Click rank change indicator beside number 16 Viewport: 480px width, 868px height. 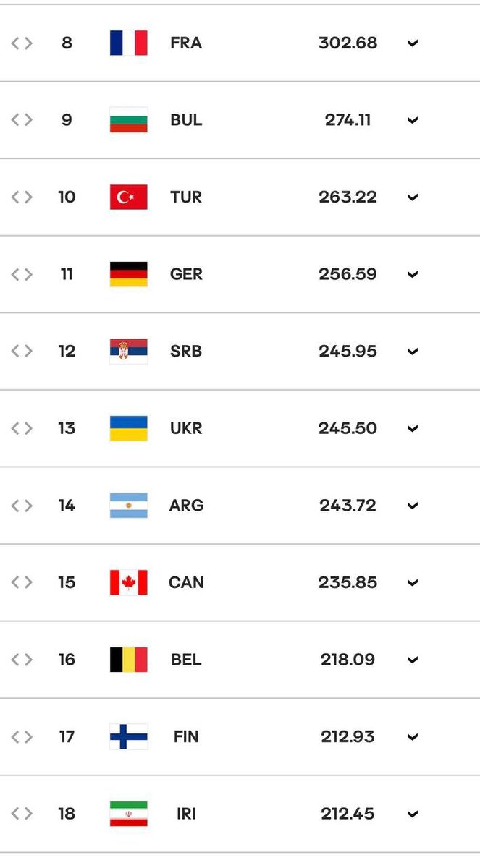(22, 660)
